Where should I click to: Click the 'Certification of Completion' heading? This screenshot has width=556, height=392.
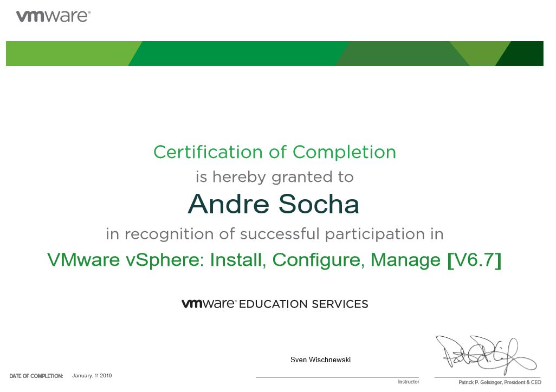click(274, 152)
